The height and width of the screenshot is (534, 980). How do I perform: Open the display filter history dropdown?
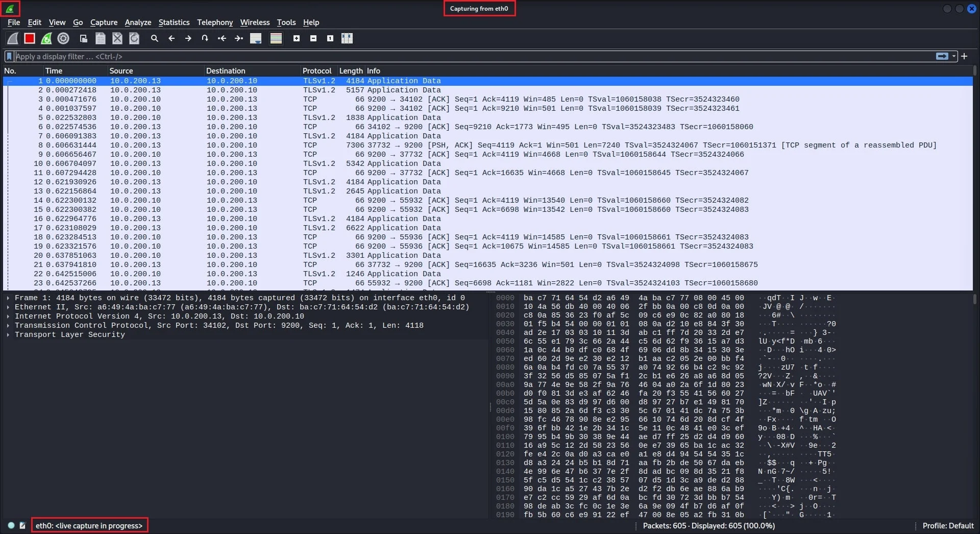tap(953, 56)
